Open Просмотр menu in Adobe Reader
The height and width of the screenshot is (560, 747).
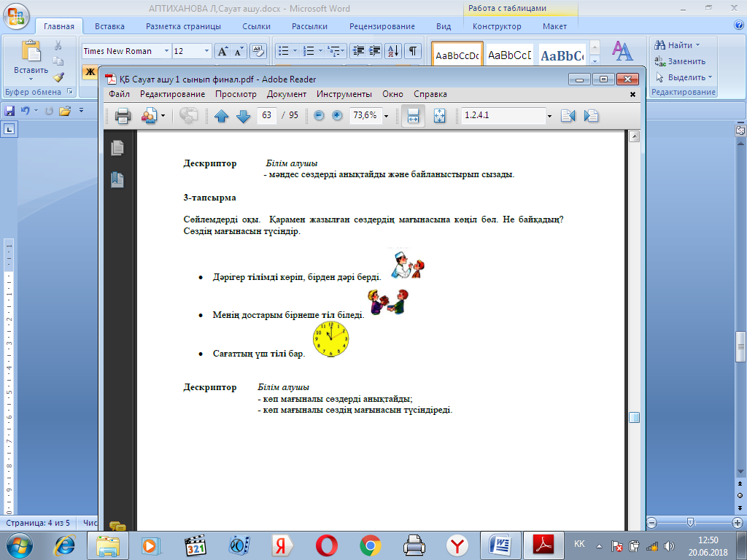(236, 94)
